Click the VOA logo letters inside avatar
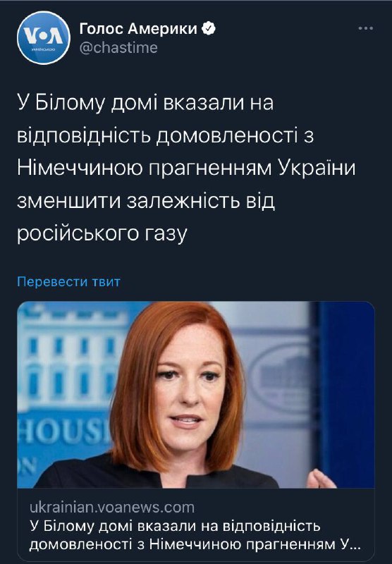Viewport: 392px width, 564px height. (43, 36)
